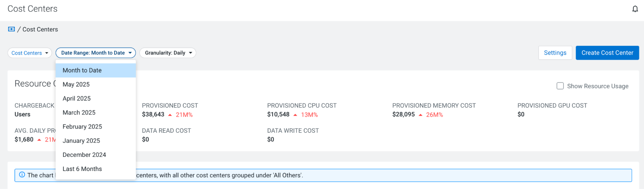Pick February 2025 in the dropdown

click(x=96, y=127)
